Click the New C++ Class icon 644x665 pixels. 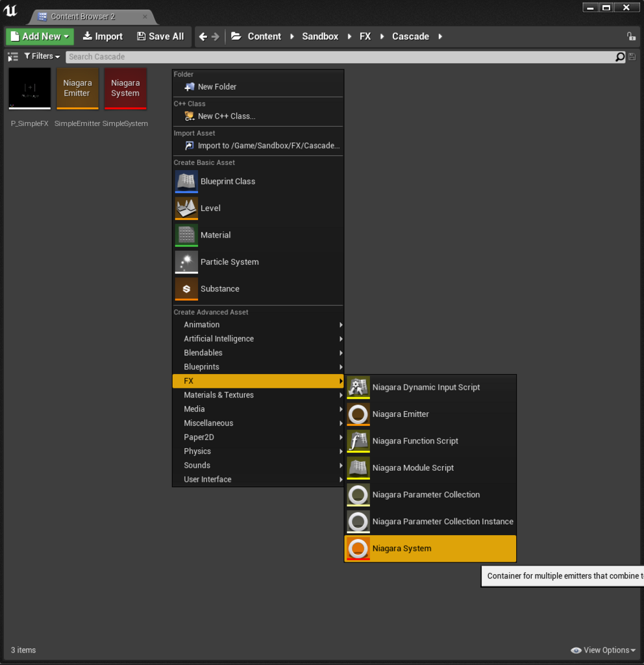[189, 116]
